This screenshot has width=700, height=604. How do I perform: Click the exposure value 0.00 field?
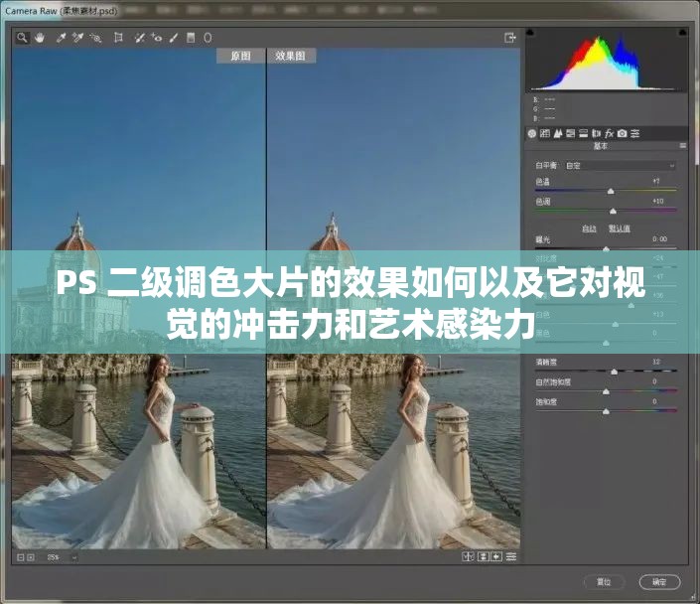click(x=659, y=239)
